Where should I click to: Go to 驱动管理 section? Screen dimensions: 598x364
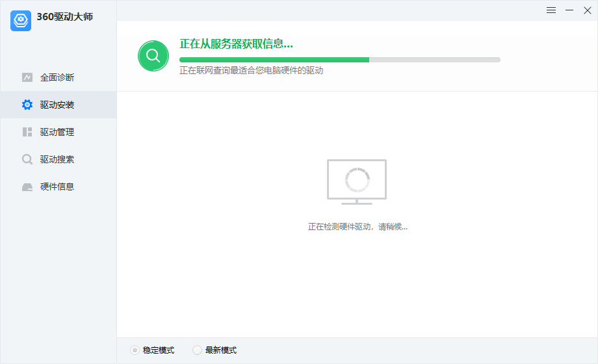click(x=58, y=132)
